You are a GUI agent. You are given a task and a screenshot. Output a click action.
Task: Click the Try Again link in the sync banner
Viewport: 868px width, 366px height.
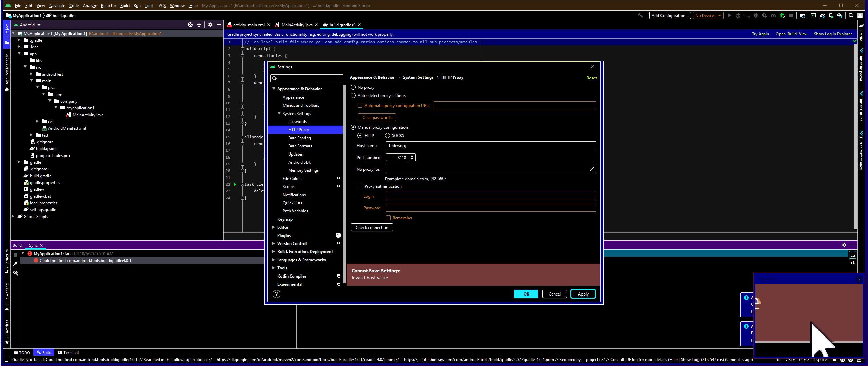[760, 34]
